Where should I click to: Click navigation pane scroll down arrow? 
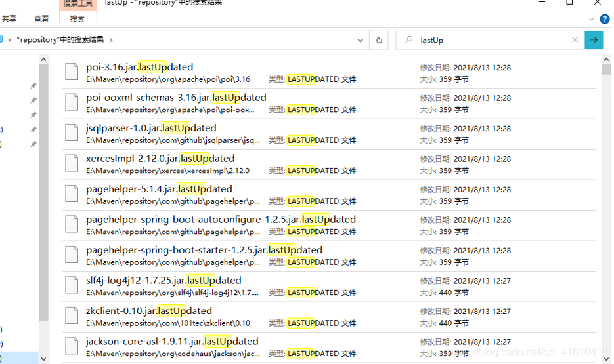coord(43,359)
